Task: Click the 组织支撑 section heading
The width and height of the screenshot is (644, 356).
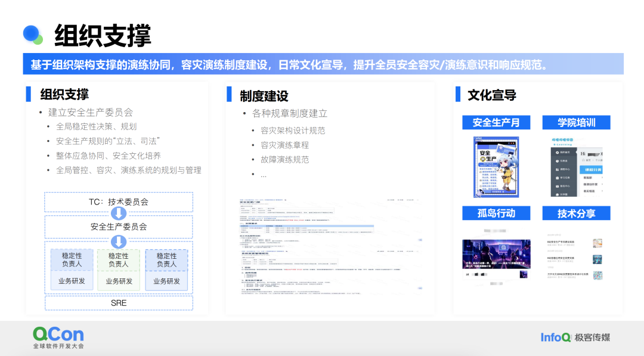Action: tap(64, 94)
